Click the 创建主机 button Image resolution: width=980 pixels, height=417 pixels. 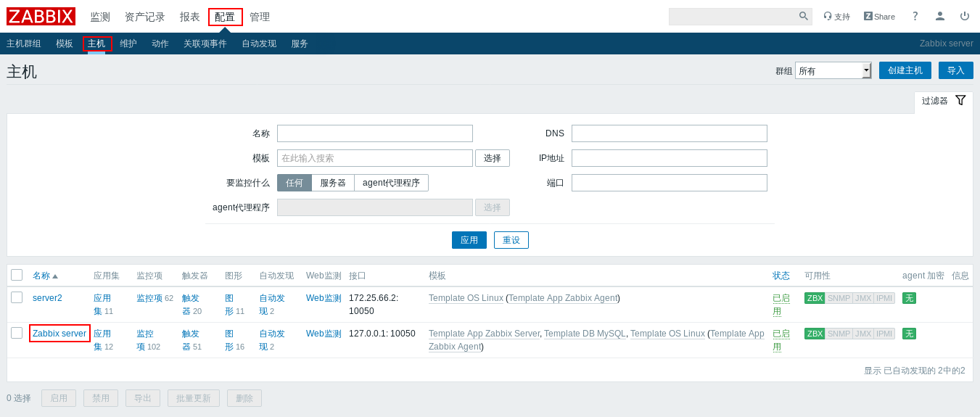pos(905,70)
